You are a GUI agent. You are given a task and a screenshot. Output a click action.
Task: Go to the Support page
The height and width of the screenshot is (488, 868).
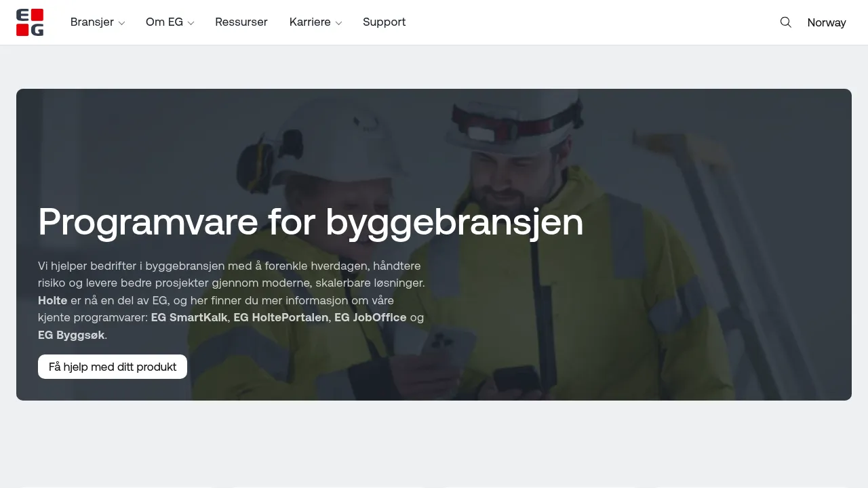tap(384, 22)
